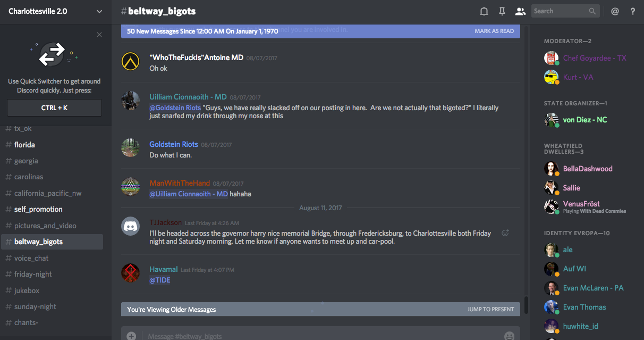Open help with the question mark icon
This screenshot has width=644, height=340.
[633, 11]
